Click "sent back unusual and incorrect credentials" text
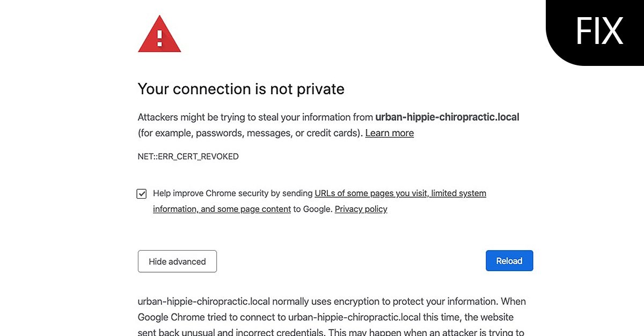 pyautogui.click(x=231, y=332)
